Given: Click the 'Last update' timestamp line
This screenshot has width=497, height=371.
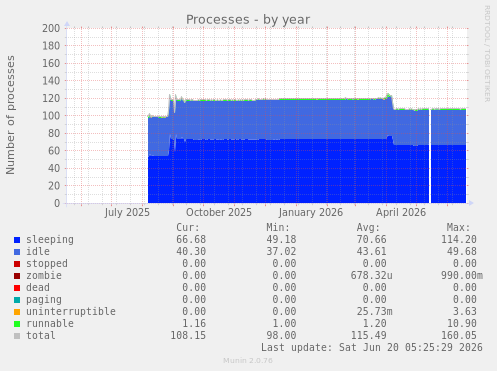Looking at the screenshot, I should click(x=372, y=347).
